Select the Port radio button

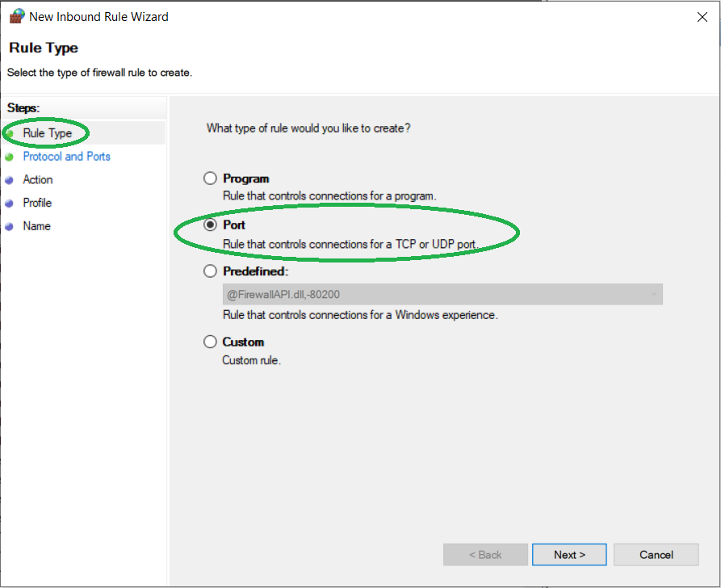click(x=210, y=225)
